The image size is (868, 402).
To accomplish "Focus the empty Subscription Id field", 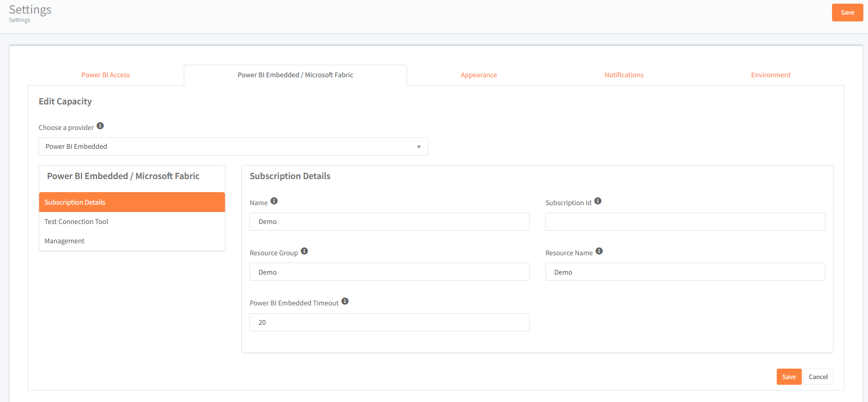I will click(x=685, y=222).
